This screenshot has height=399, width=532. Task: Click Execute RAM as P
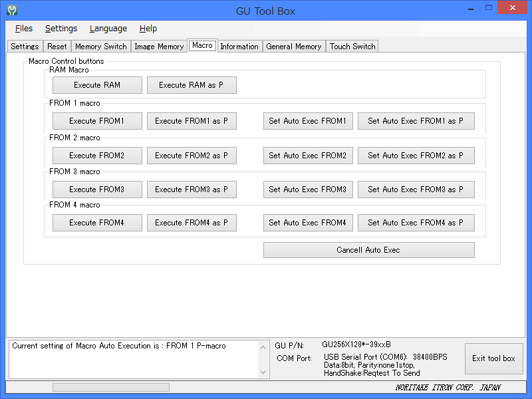coord(192,85)
